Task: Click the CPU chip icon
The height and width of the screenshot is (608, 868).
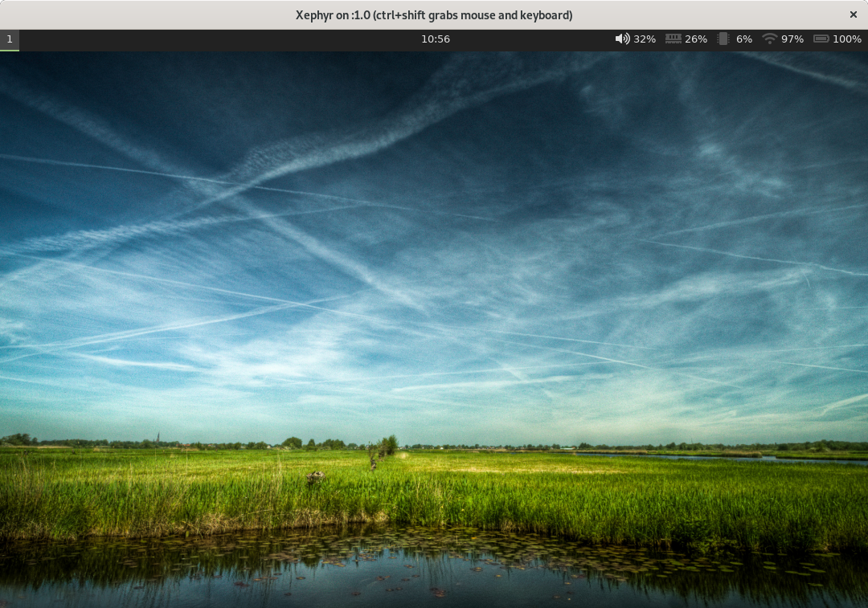Action: pyautogui.click(x=723, y=39)
